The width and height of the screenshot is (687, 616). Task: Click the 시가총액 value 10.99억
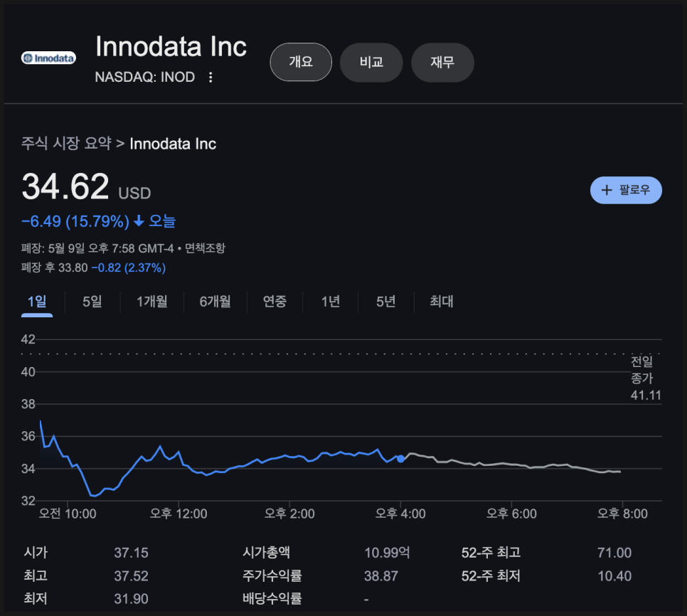(x=387, y=553)
